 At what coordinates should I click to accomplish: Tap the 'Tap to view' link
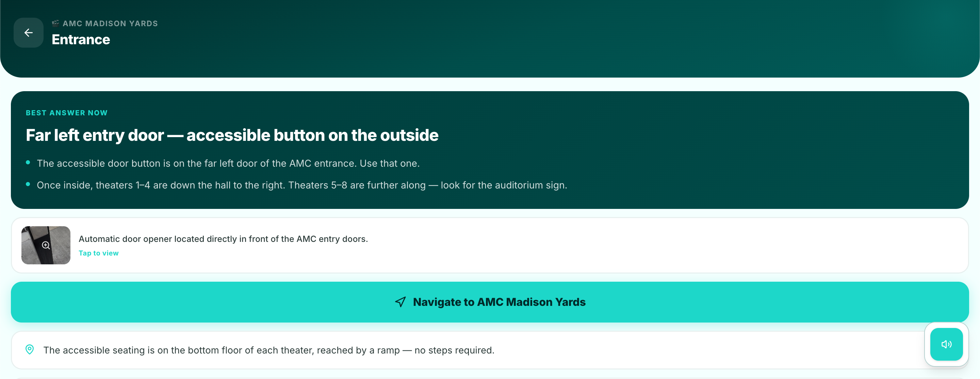(99, 253)
